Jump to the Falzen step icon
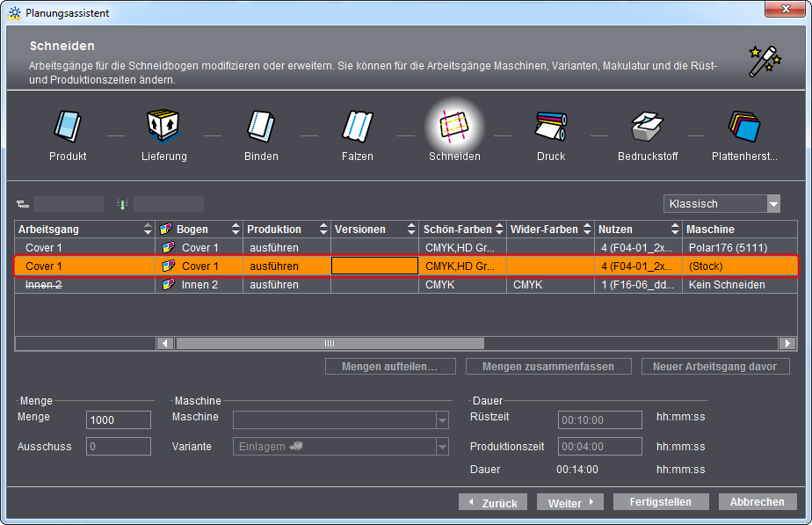Image resolution: width=812 pixels, height=525 pixels. coord(358,126)
